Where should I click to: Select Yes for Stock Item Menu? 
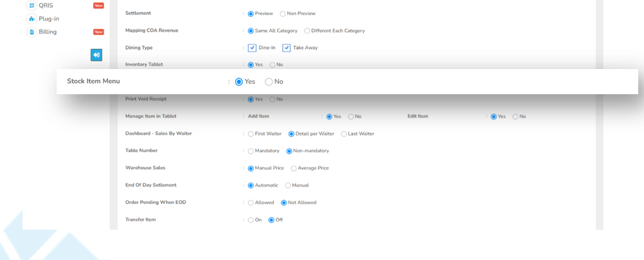[x=239, y=82]
